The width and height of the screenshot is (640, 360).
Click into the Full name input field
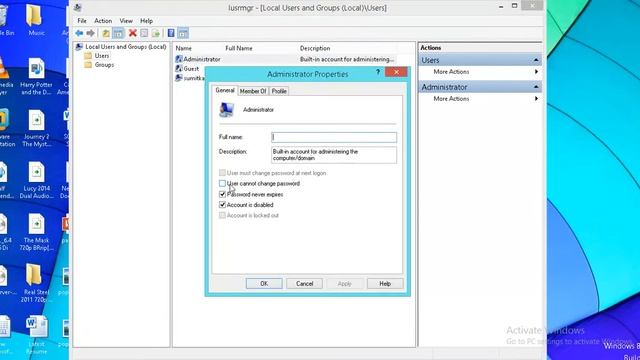[334, 137]
